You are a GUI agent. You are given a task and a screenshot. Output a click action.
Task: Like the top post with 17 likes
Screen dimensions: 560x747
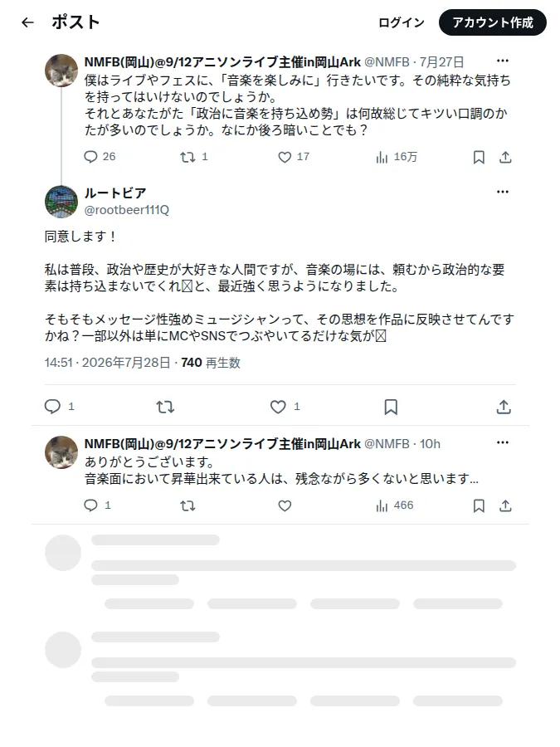294,157
